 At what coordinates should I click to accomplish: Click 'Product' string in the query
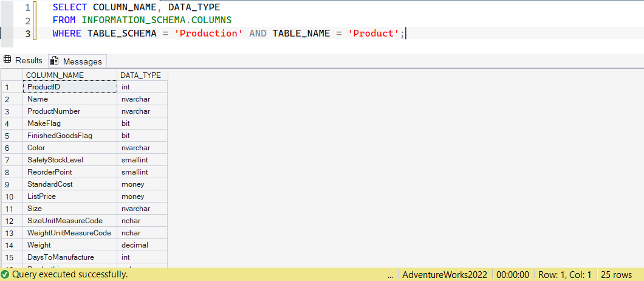tap(374, 33)
